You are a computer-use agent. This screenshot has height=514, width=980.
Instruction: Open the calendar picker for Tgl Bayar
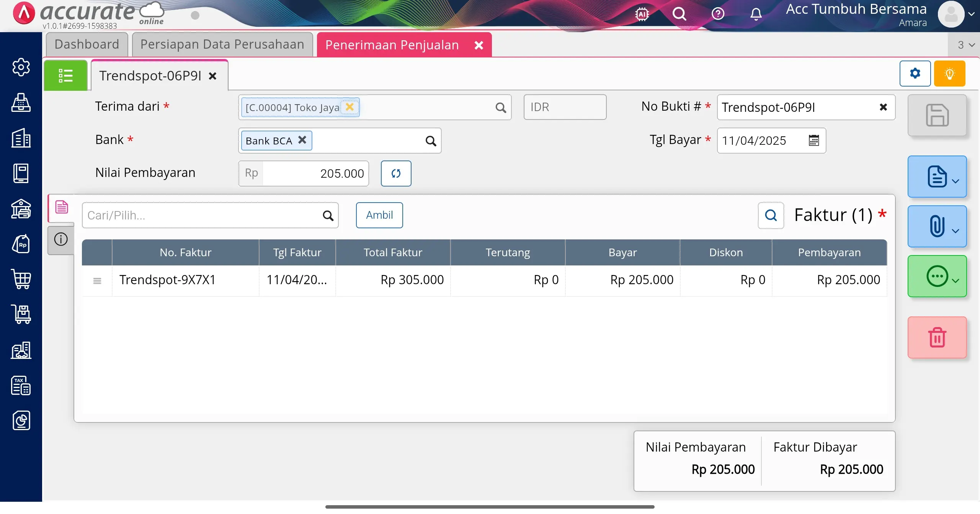pyautogui.click(x=814, y=141)
